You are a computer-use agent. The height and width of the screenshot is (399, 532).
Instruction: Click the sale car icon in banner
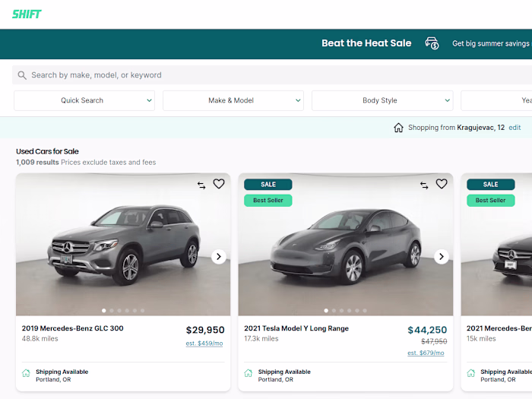click(432, 43)
